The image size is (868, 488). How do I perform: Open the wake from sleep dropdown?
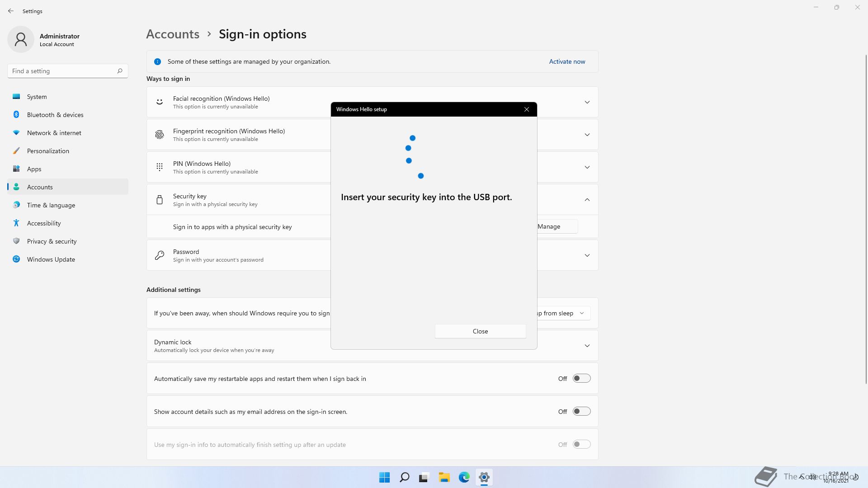563,313
